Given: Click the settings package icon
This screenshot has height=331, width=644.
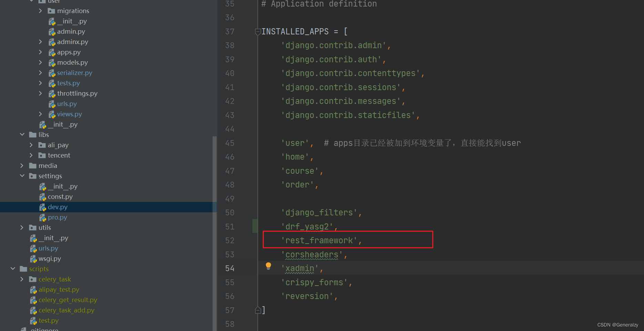Looking at the screenshot, I should pos(33,176).
